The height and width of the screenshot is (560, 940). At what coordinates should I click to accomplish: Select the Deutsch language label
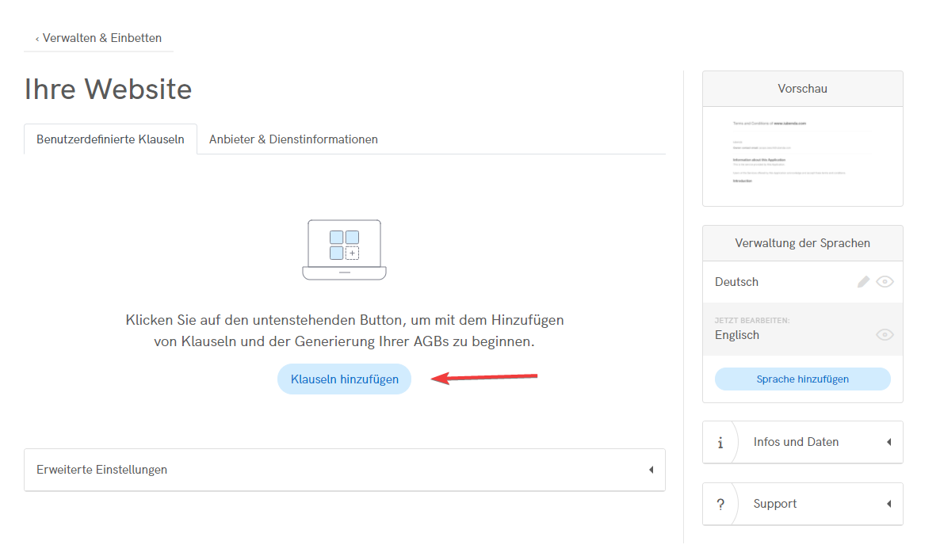click(736, 282)
